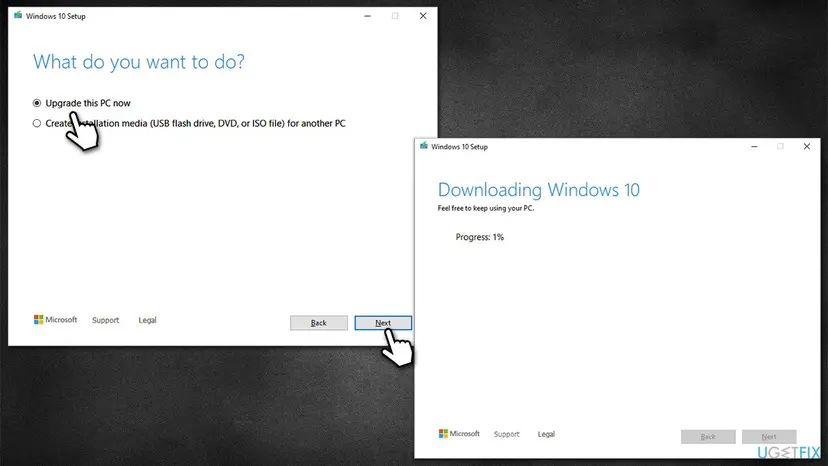Click the greyed-out Back button in the Downloading Windows 10 window
This screenshot has width=828, height=466.
(x=708, y=436)
